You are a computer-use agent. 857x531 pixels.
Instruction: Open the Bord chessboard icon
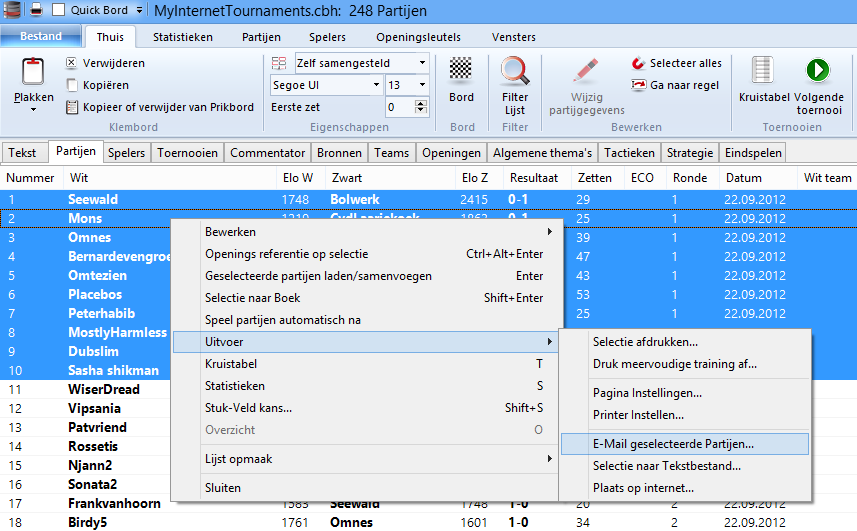point(461,69)
